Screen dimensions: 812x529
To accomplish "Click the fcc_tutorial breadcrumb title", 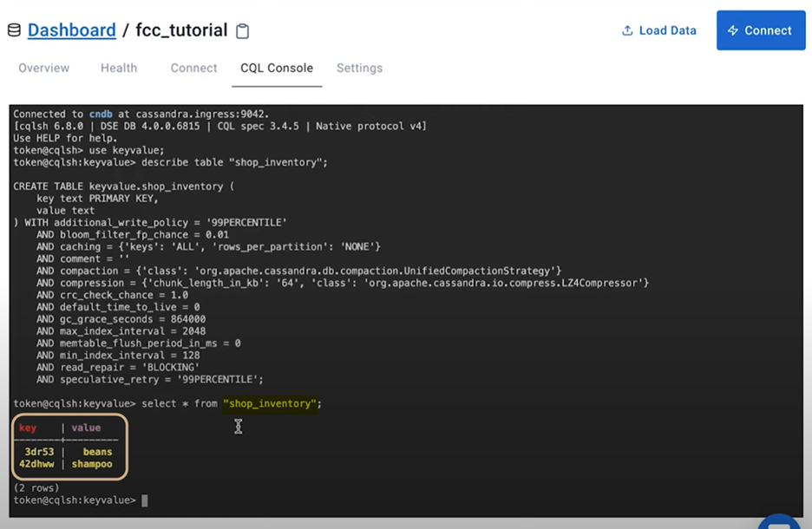I will click(x=182, y=29).
